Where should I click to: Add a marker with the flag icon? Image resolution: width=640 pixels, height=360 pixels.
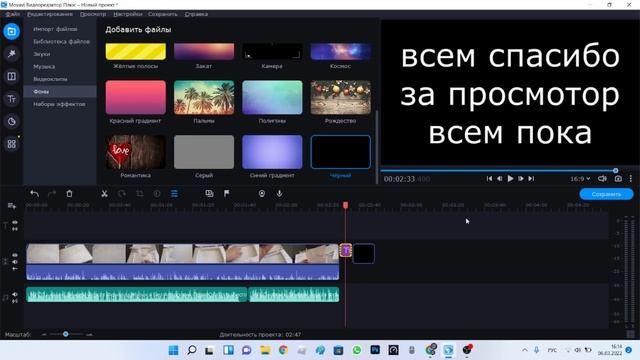pyautogui.click(x=227, y=194)
